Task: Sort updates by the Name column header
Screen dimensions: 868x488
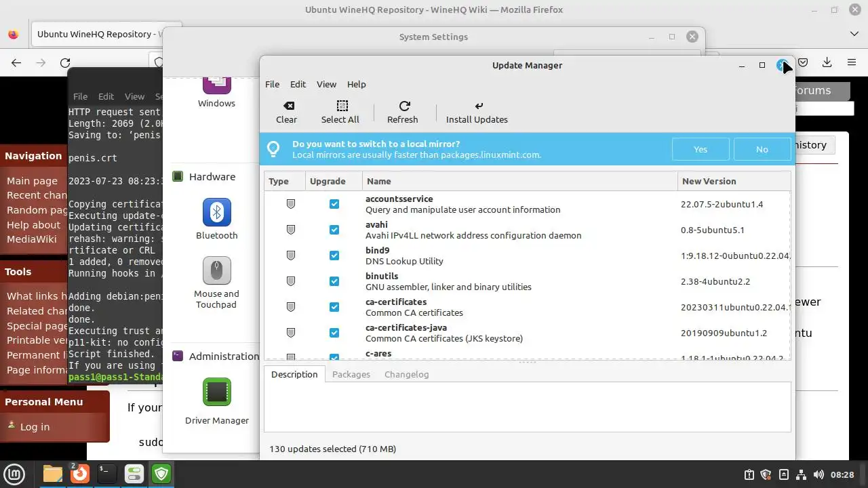Action: (x=520, y=181)
